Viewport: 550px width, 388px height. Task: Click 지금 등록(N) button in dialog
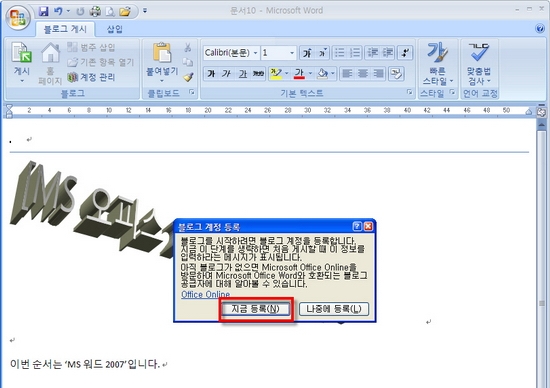255,309
